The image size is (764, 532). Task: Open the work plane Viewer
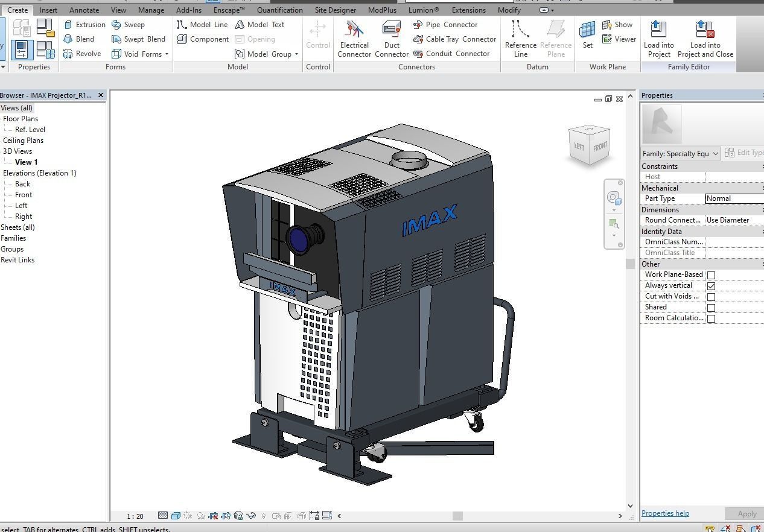click(x=619, y=39)
